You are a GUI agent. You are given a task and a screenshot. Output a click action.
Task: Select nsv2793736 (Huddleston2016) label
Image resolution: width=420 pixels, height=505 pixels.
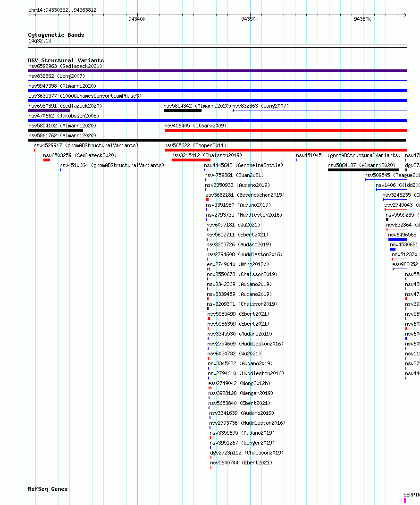(x=247, y=423)
